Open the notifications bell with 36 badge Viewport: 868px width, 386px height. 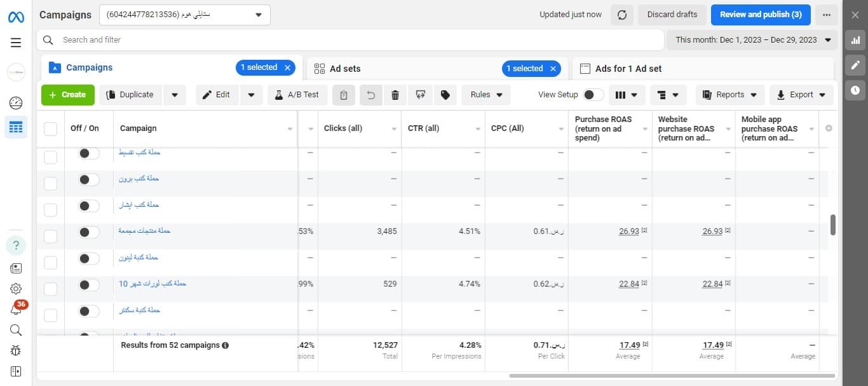coord(17,310)
